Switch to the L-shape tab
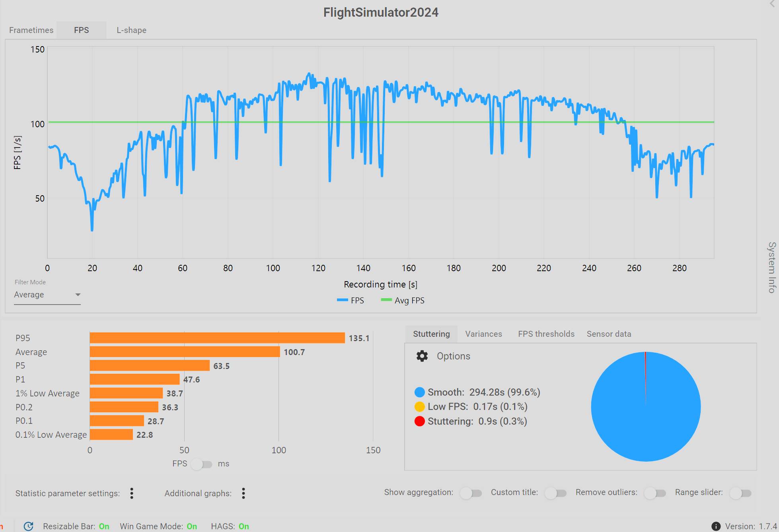Image resolution: width=779 pixels, height=532 pixels. coord(131,30)
